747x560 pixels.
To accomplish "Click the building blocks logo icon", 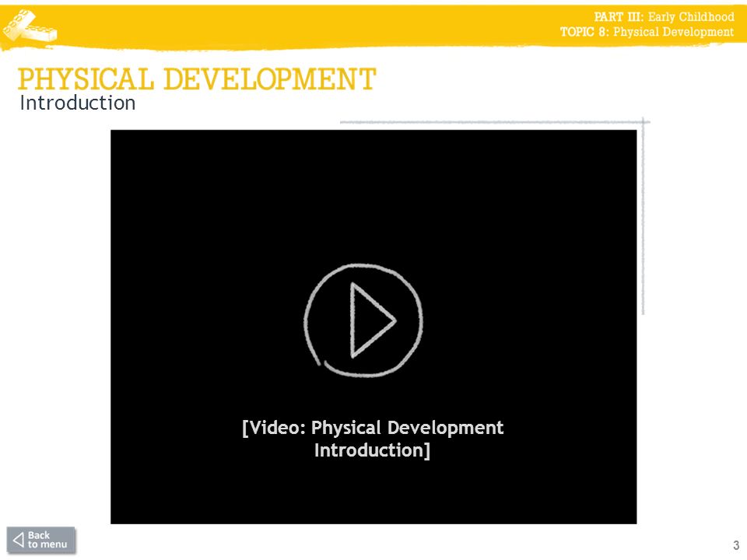I will [x=30, y=26].
